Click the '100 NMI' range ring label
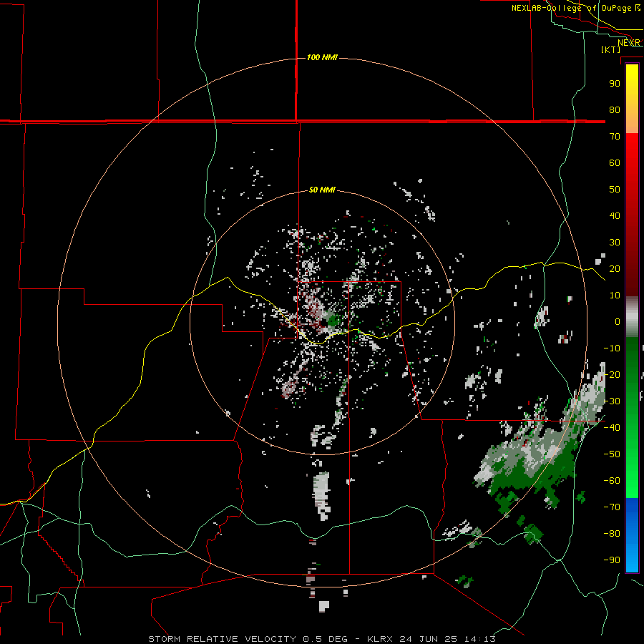This screenshot has height=644, width=644. 322,57
